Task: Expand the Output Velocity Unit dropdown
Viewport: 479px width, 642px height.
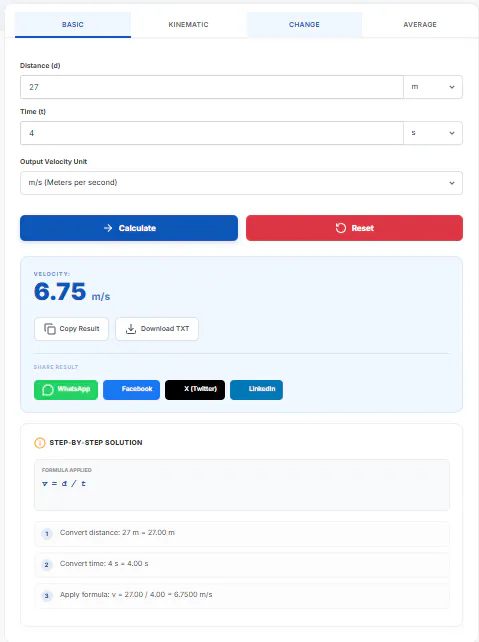Action: coord(241,183)
